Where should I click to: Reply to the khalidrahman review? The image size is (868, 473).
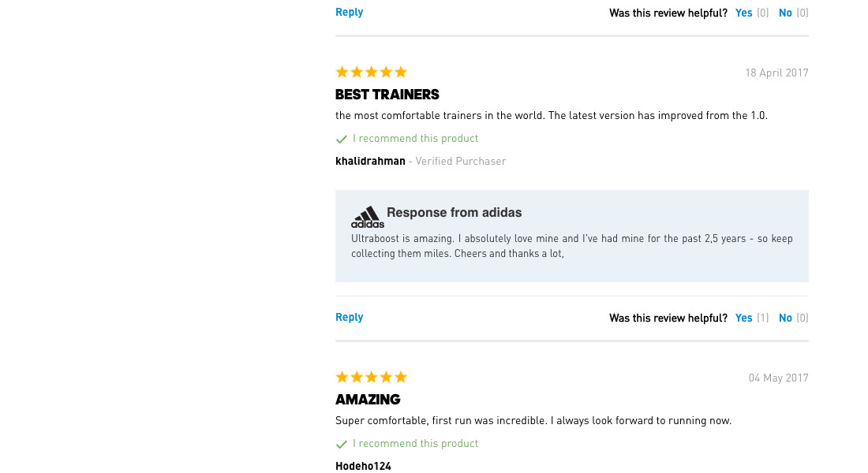coord(349,317)
